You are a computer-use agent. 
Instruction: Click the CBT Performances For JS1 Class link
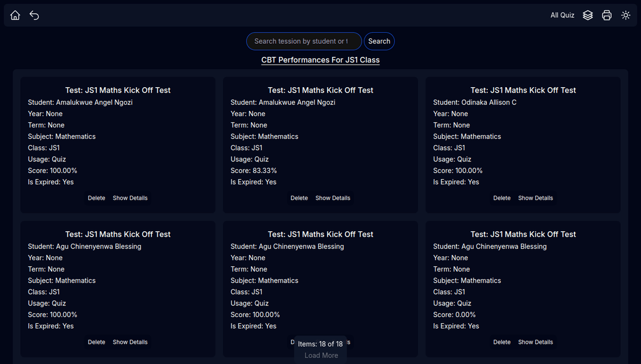320,60
